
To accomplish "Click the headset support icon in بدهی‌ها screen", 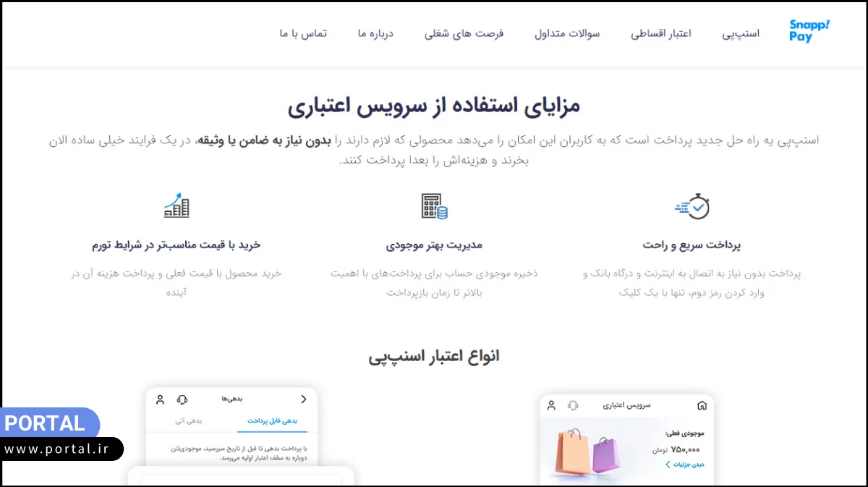I will 182,400.
